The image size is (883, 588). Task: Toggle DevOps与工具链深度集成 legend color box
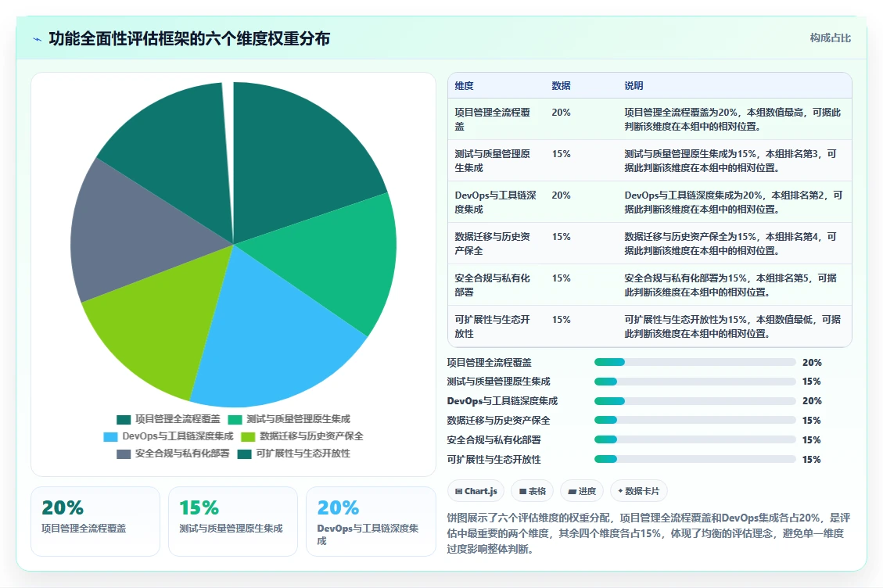click(x=110, y=436)
